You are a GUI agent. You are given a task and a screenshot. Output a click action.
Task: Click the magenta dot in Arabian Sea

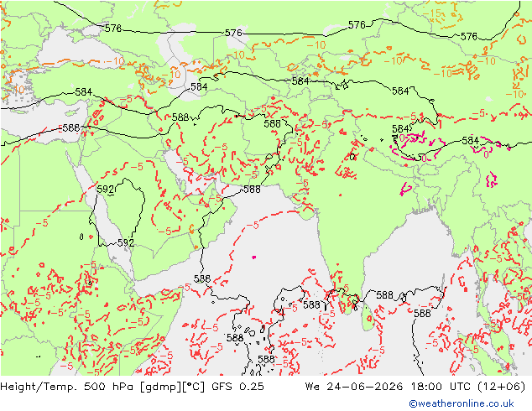click(253, 258)
